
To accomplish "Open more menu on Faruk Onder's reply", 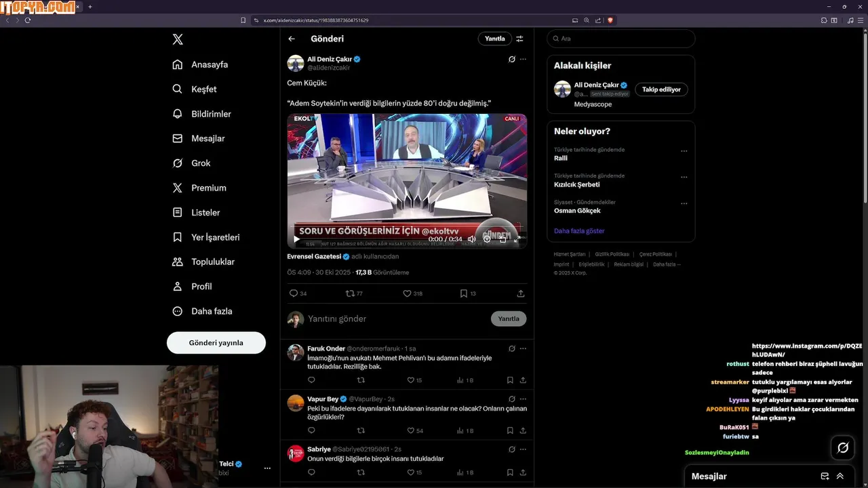I will pyautogui.click(x=523, y=348).
